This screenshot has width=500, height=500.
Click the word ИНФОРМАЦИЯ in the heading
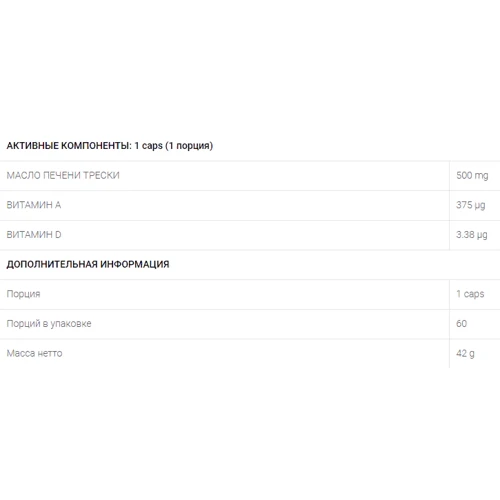[135, 264]
